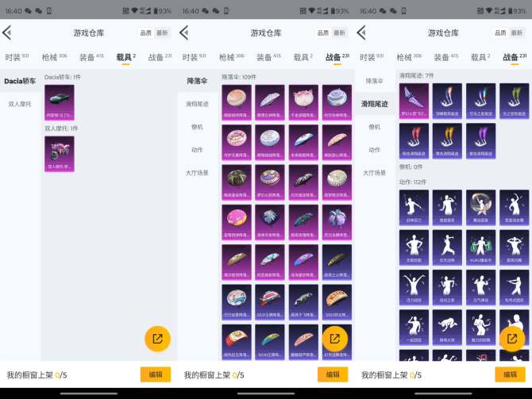Open the 载具 tab on left screen
The image size is (532, 399).
[126, 57]
